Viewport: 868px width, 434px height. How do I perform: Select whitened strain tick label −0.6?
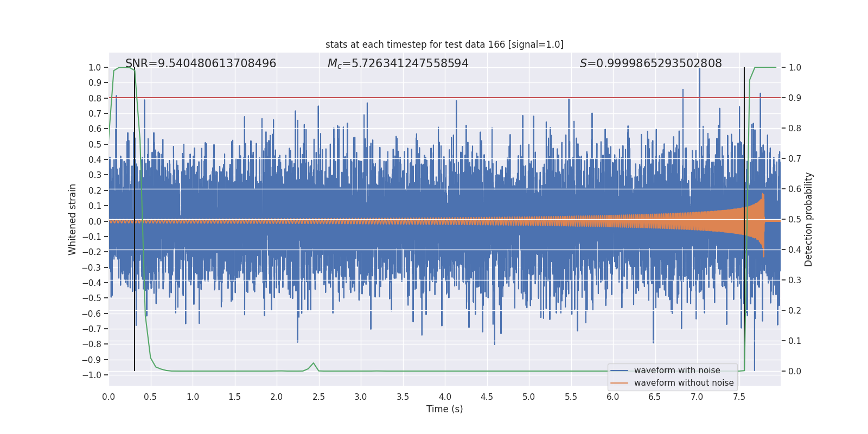(x=92, y=314)
